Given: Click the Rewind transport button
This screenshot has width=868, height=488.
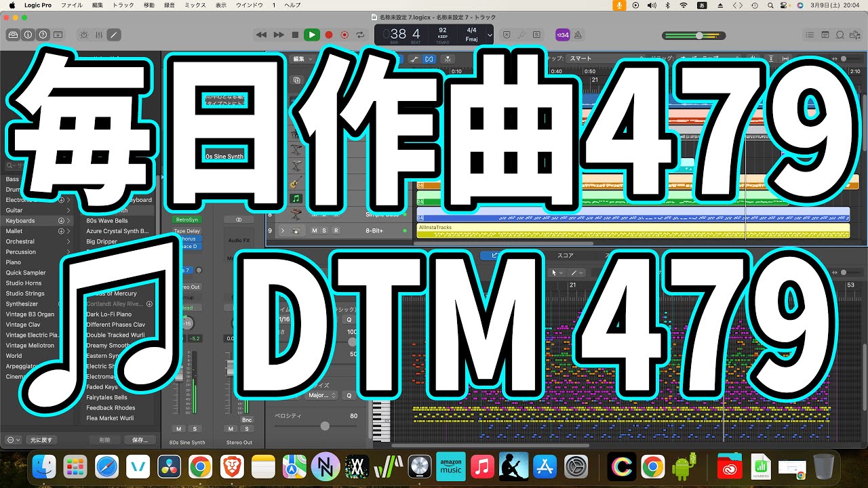Looking at the screenshot, I should pyautogui.click(x=262, y=35).
